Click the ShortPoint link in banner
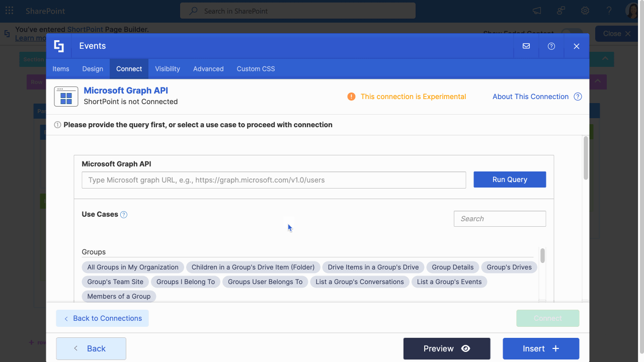 coord(85,30)
